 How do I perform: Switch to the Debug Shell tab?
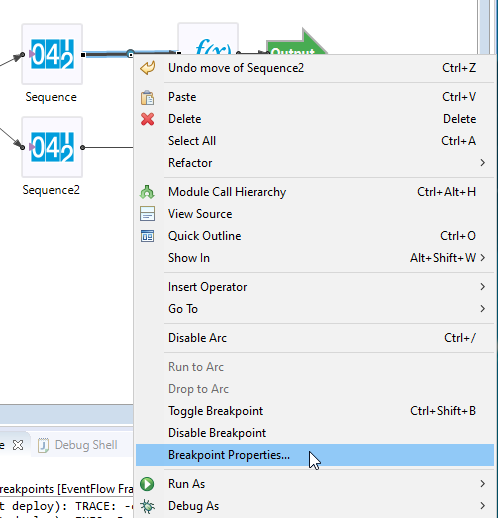(78, 445)
